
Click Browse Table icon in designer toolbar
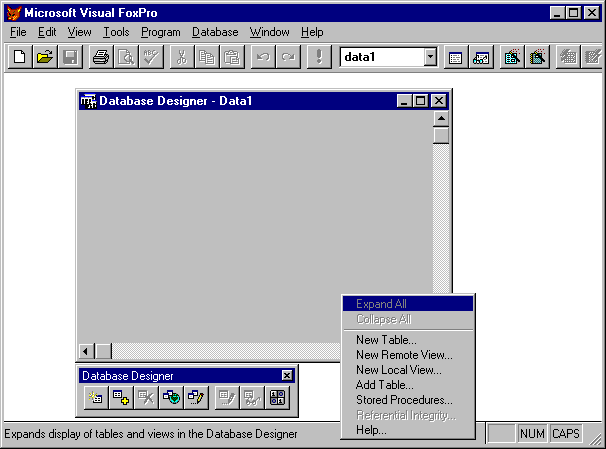pos(252,397)
